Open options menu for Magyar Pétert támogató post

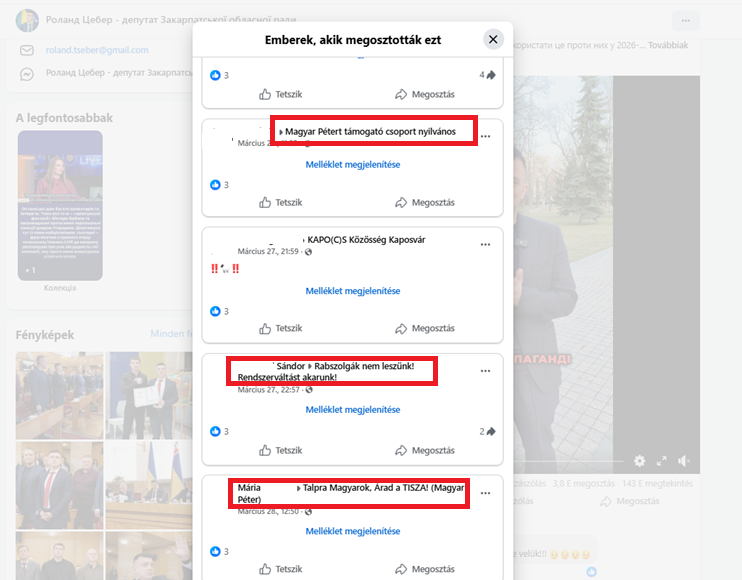(486, 137)
